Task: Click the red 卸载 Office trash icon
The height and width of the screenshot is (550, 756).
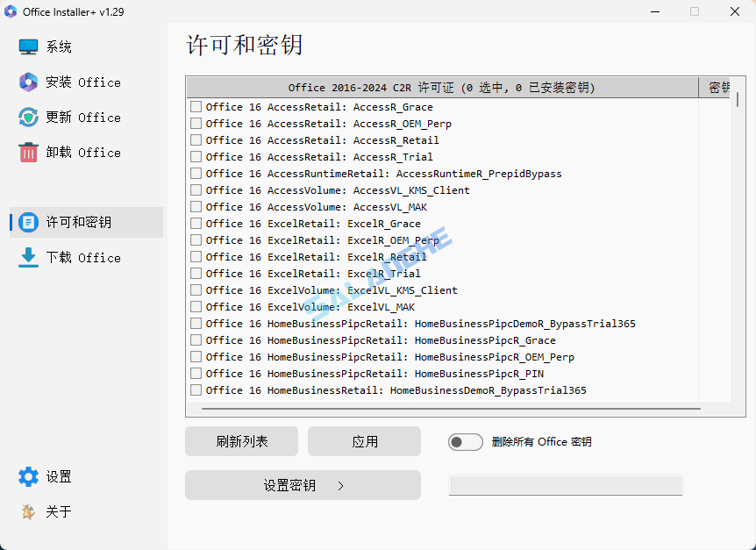Action: (27, 152)
